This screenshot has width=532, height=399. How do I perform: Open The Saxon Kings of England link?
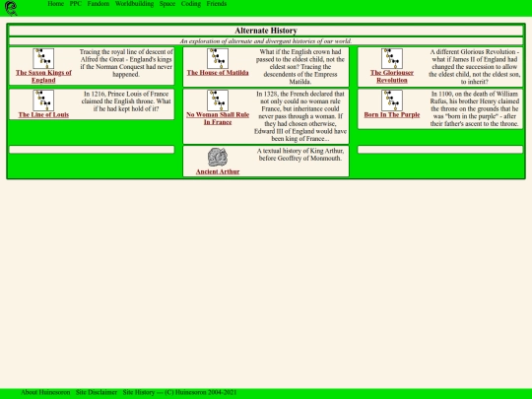43,76
